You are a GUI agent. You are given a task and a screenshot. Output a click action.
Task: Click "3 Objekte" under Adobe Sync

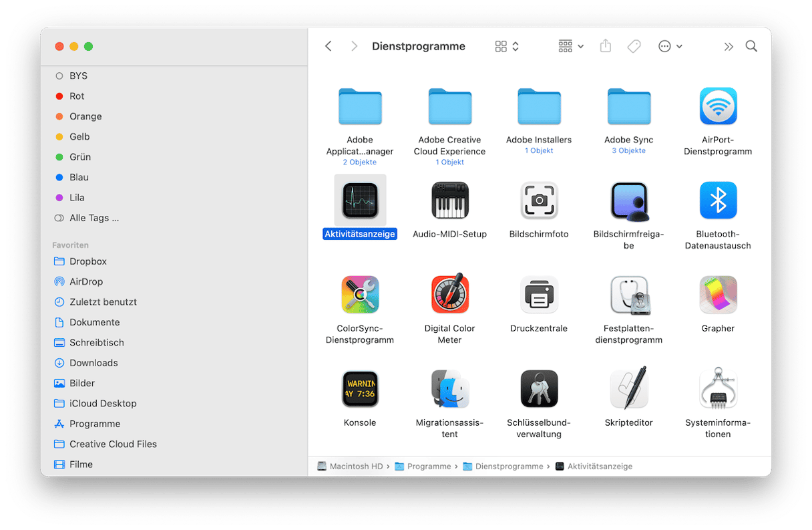[629, 151]
